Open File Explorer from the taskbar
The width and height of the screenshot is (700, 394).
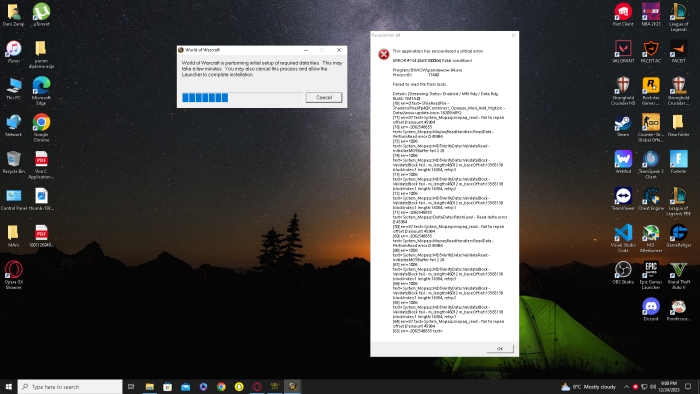150,386
